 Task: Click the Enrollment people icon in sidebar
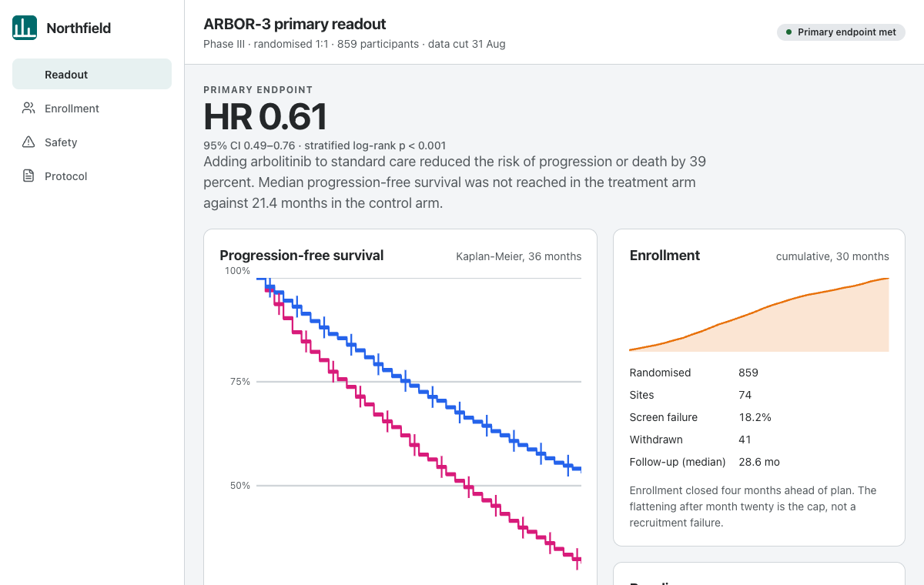click(x=28, y=109)
